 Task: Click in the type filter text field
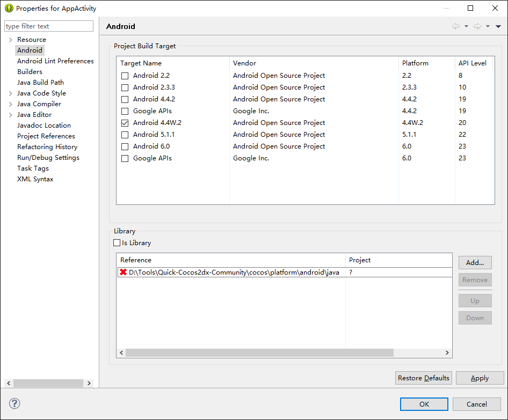point(49,26)
